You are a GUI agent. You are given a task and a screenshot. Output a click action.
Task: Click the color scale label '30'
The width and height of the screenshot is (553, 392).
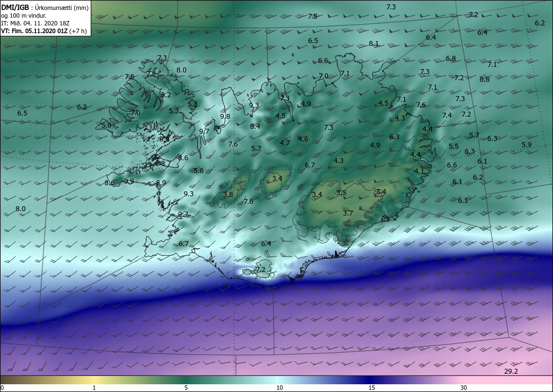coord(464,388)
